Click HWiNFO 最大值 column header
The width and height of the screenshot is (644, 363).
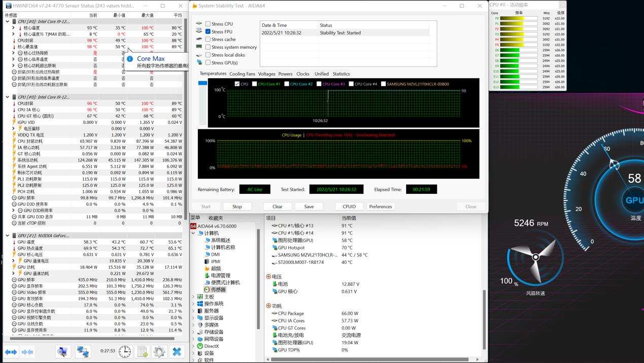coord(147,15)
